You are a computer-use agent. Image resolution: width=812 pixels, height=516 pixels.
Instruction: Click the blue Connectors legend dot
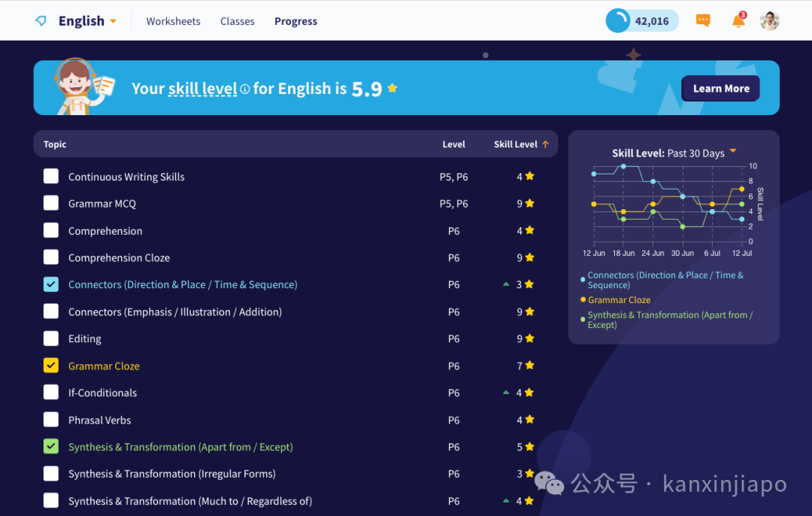click(x=583, y=279)
